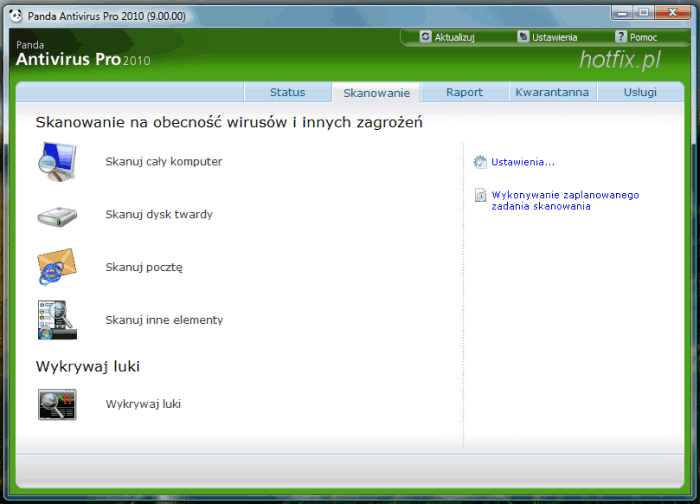Click the whole computer scan monitor icon
This screenshot has width=700, height=504.
tap(57, 161)
